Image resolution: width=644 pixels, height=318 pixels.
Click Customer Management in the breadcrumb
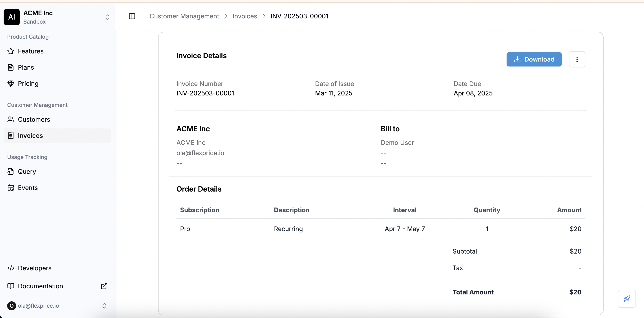pos(184,16)
